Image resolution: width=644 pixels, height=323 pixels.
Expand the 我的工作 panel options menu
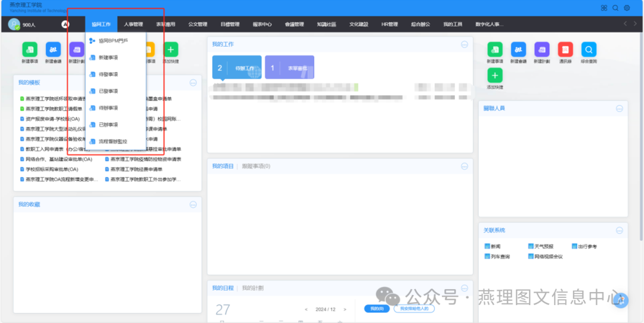[x=465, y=45]
